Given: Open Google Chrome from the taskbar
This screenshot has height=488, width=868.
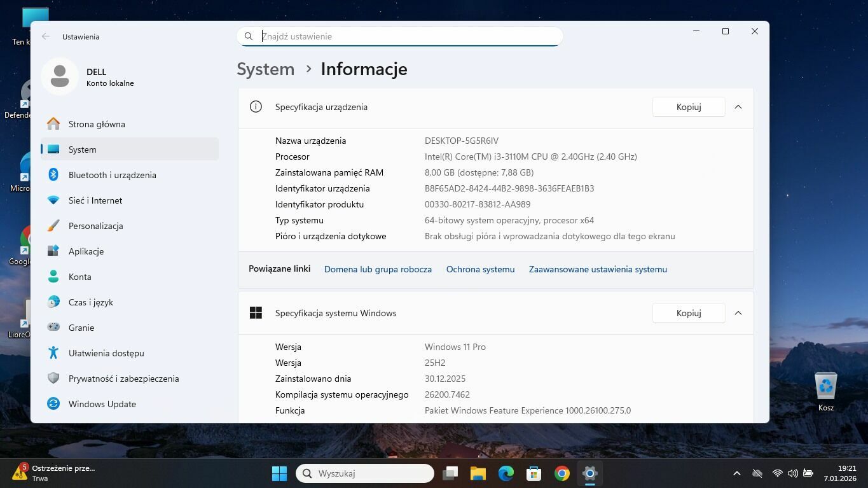Looking at the screenshot, I should 561,473.
